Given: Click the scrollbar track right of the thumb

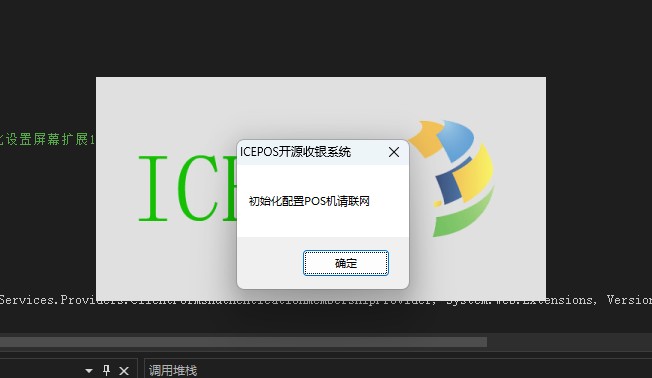Looking at the screenshot, I should 569,342.
